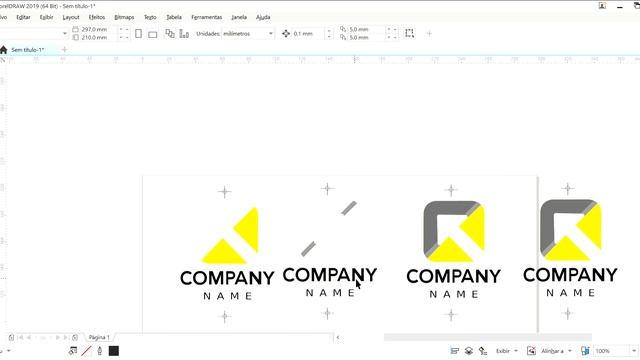Open the Bitmaps menu
The width and height of the screenshot is (640, 360).
(x=124, y=17)
